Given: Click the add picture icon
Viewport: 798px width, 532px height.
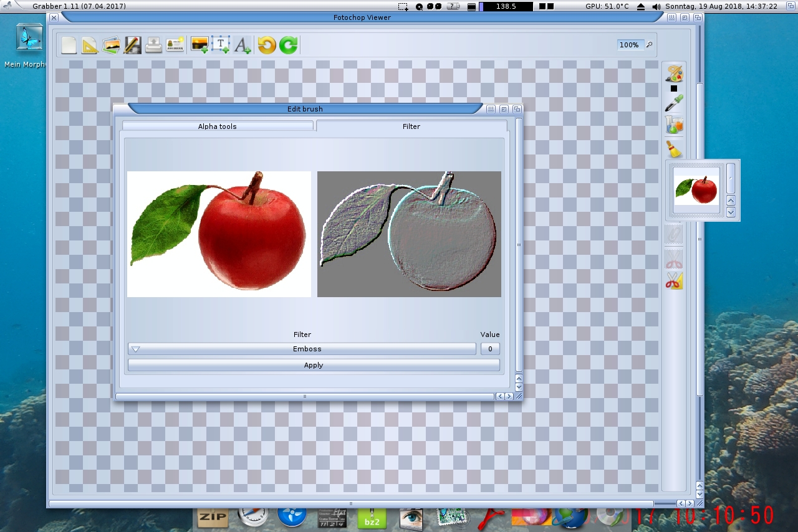Looking at the screenshot, I should pos(199,45).
